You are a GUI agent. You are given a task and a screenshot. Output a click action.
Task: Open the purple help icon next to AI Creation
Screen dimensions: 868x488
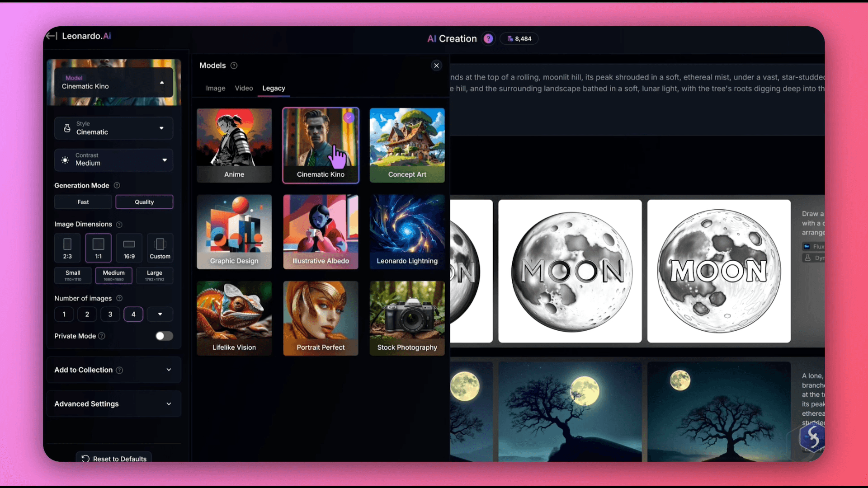pyautogui.click(x=488, y=39)
